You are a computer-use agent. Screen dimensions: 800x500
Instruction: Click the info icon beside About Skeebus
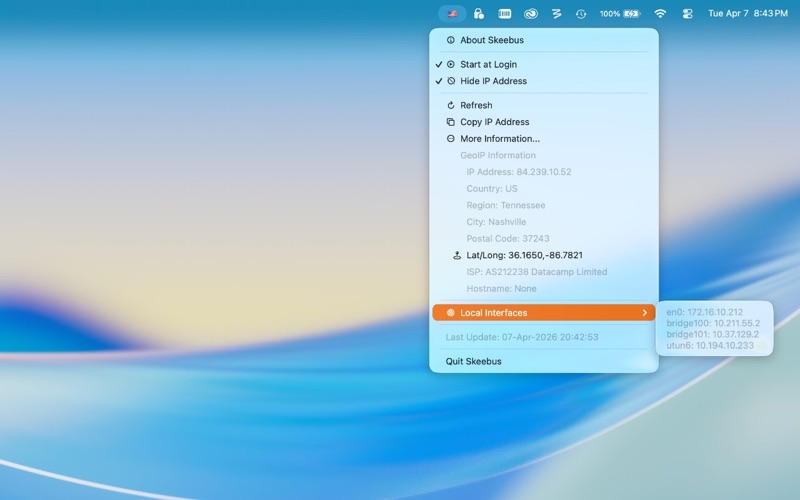pos(451,40)
